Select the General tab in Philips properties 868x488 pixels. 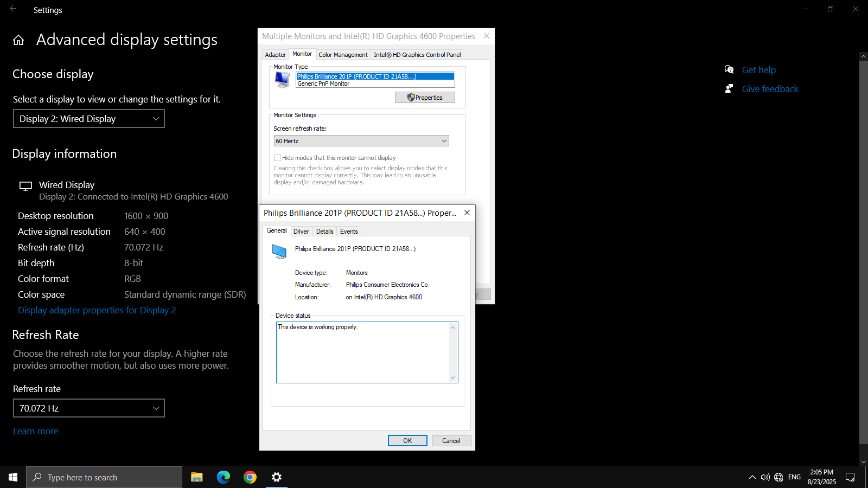[x=277, y=230]
